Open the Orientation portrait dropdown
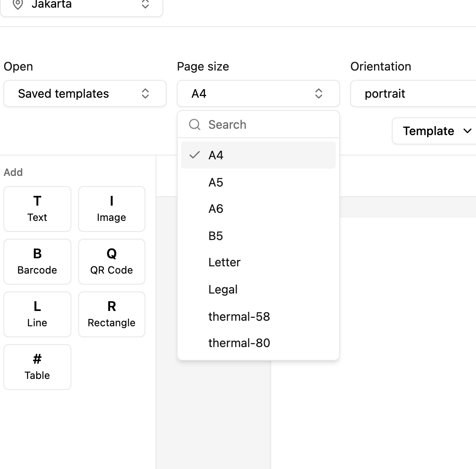This screenshot has height=469, width=476. tap(413, 93)
